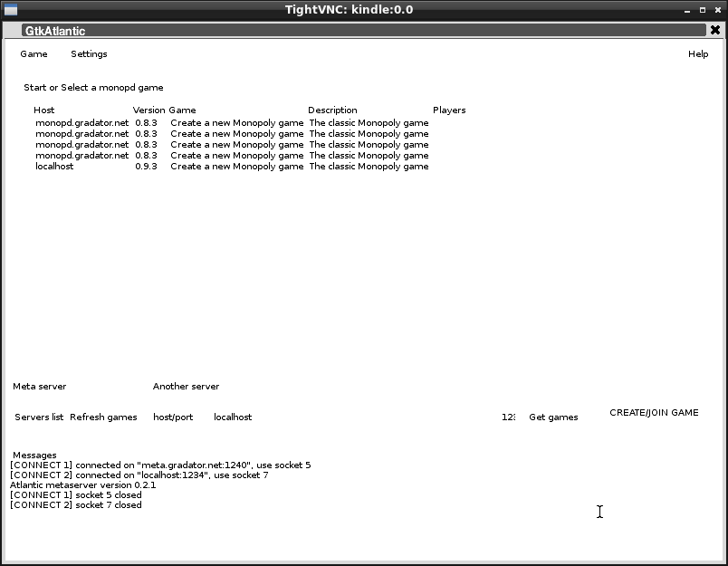This screenshot has height=566, width=728.
Task: Close the TightVNC window
Action: 718,10
